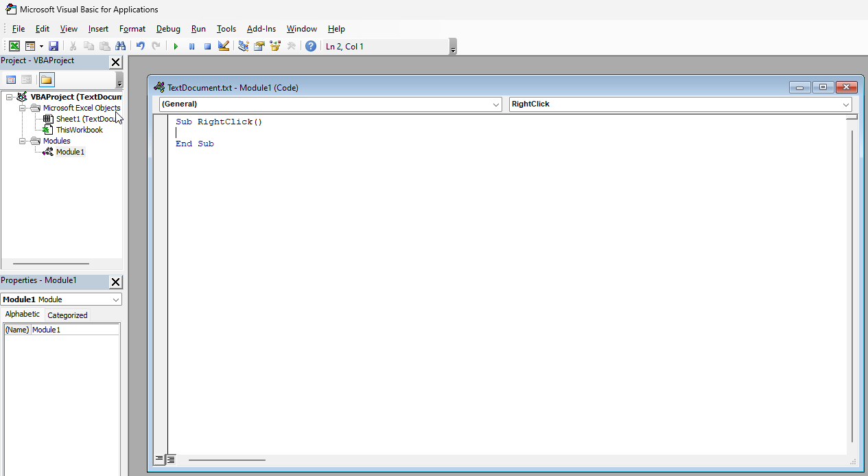Collapse the Microsoft Excel Objects folder node
The height and width of the screenshot is (476, 868).
point(23,108)
